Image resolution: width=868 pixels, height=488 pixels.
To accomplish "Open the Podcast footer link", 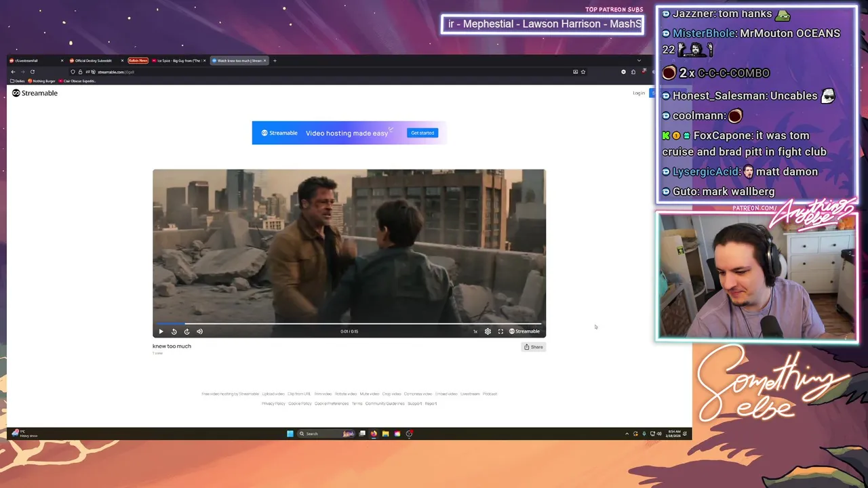I will pos(490,394).
